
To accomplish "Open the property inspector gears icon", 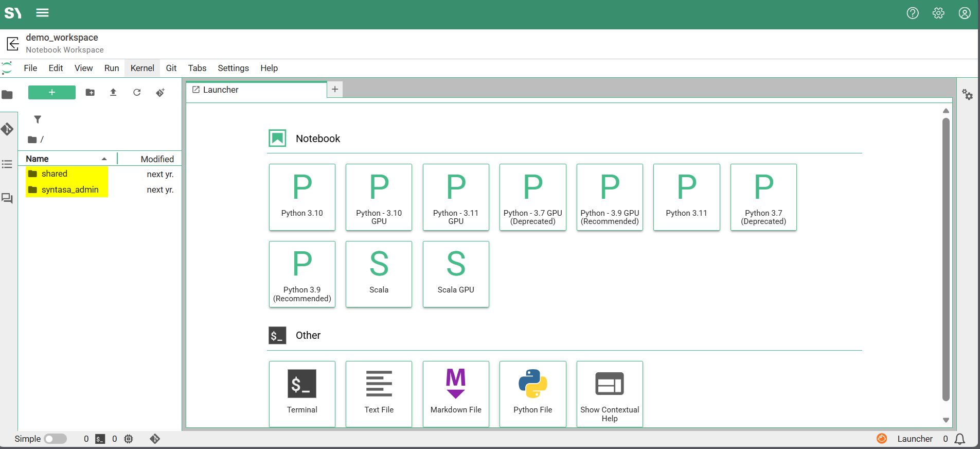I will pyautogui.click(x=967, y=95).
